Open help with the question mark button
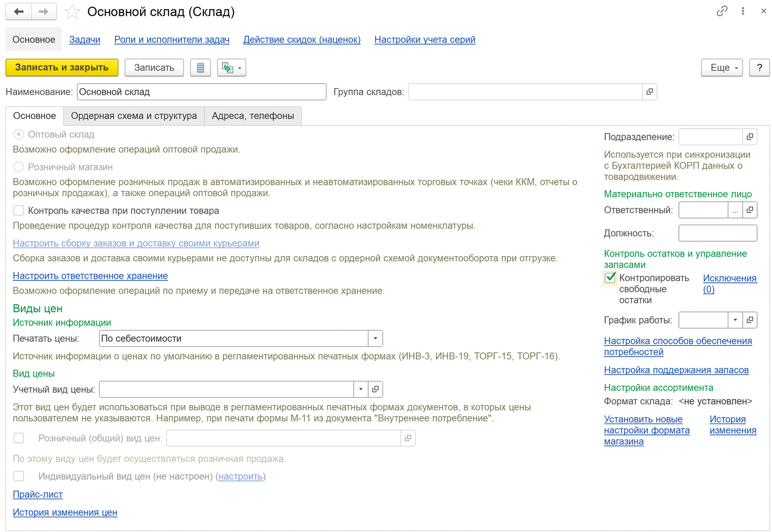Viewport: 772px width, 532px height. pos(760,67)
